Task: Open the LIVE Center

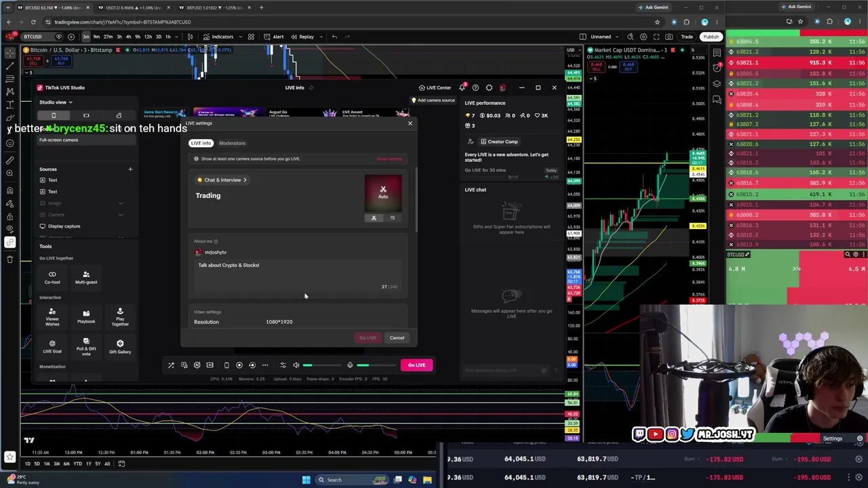Action: tap(435, 87)
